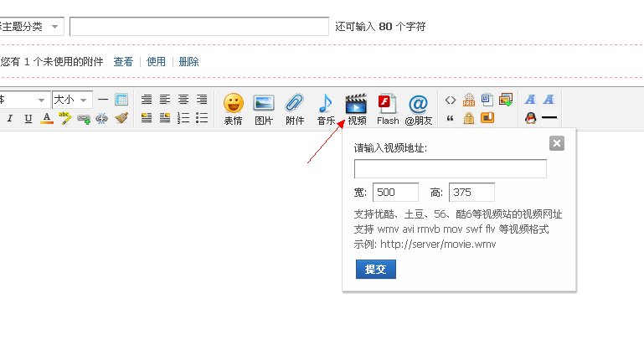Toggle underline with the U icon
Viewport: 644px width, 350px height.
point(28,119)
